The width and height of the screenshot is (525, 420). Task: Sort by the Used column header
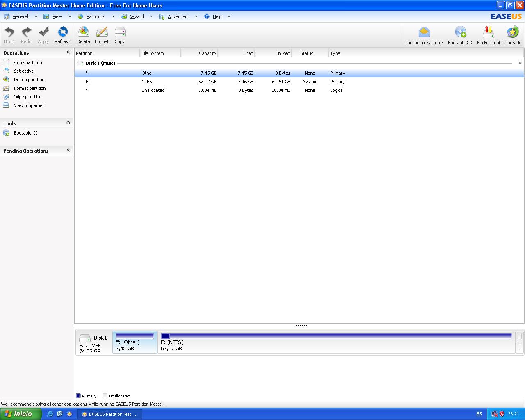(x=236, y=53)
